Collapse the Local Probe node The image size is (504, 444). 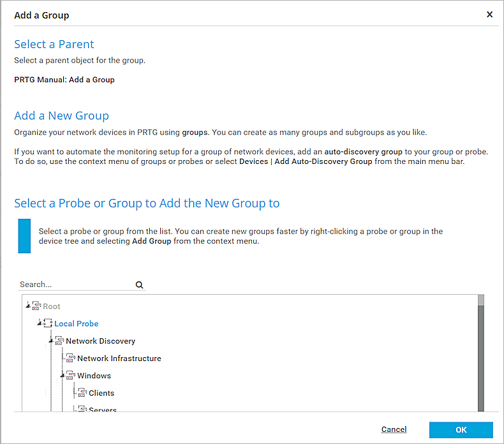(x=40, y=323)
